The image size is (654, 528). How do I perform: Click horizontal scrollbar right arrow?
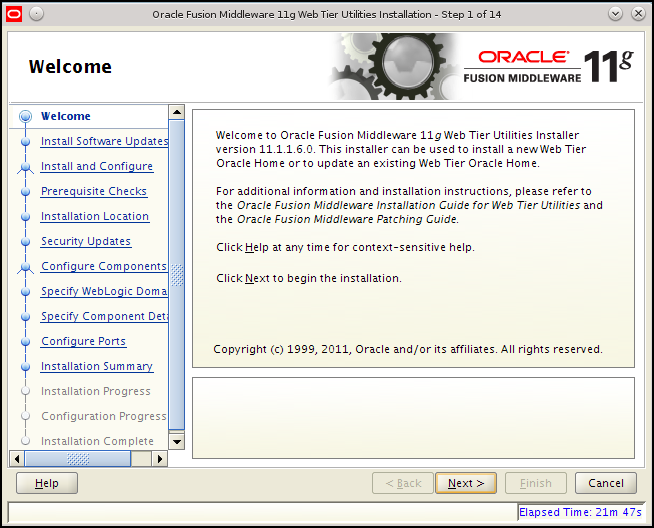[159, 459]
